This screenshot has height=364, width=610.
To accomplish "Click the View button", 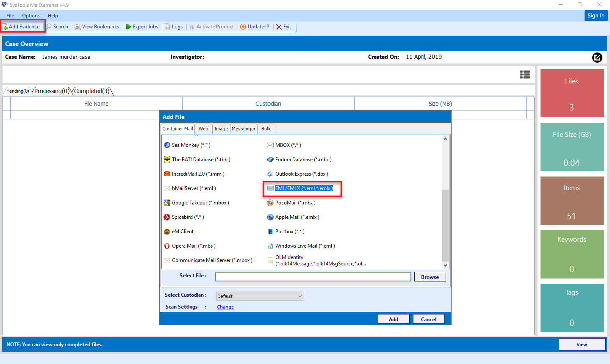I will (582, 345).
